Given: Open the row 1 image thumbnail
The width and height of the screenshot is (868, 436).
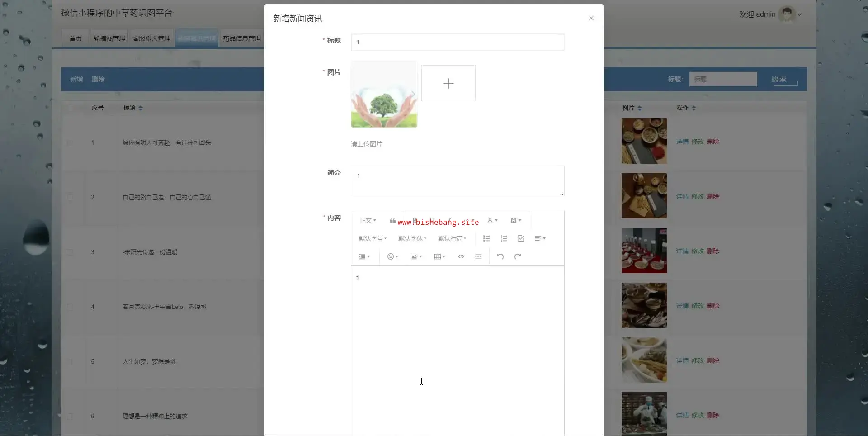Looking at the screenshot, I should tap(644, 141).
